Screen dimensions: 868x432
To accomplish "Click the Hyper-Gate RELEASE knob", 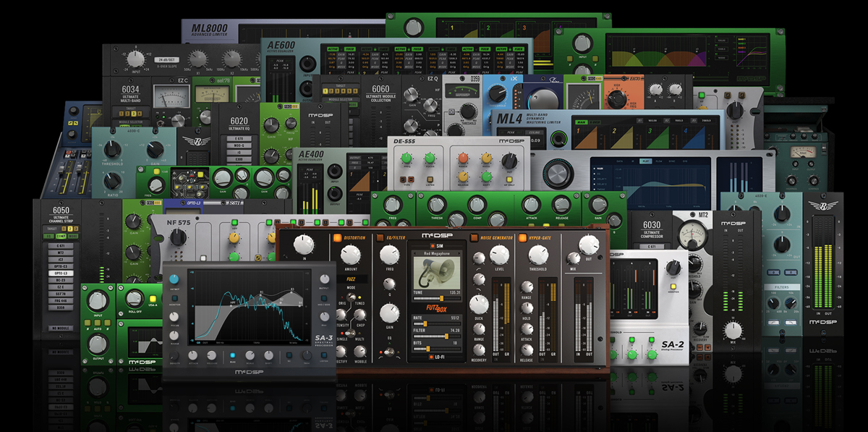I will [527, 349].
